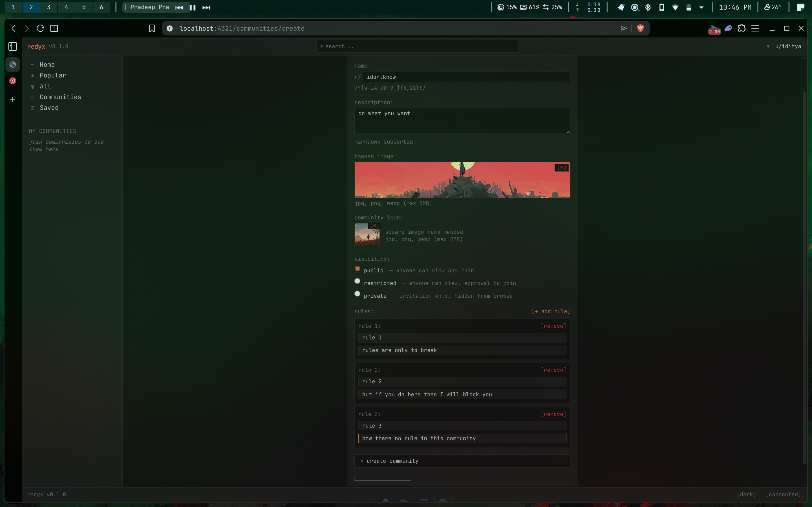812x507 pixels.
Task: Open the Pinterest sidebar shortcut
Action: click(13, 81)
